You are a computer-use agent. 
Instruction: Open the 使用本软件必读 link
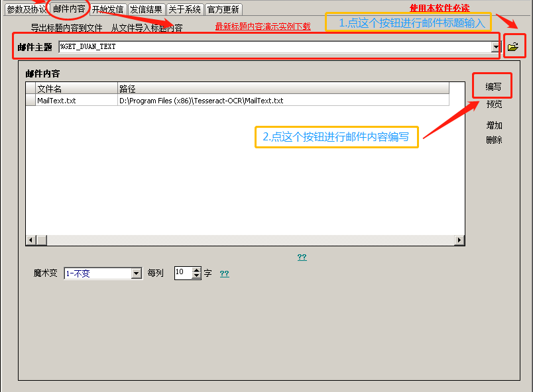pos(440,8)
